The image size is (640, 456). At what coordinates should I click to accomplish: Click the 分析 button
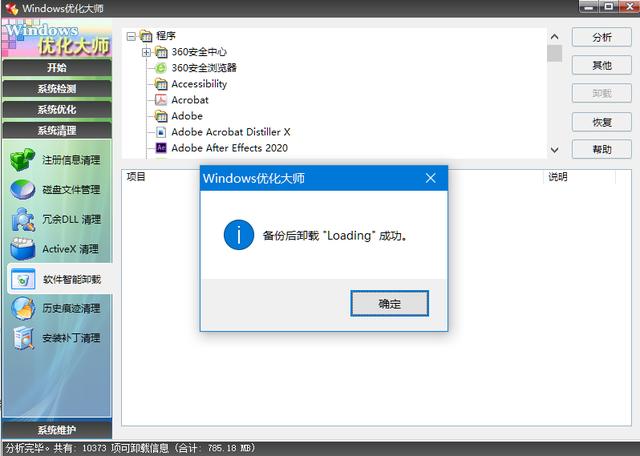coord(602,38)
